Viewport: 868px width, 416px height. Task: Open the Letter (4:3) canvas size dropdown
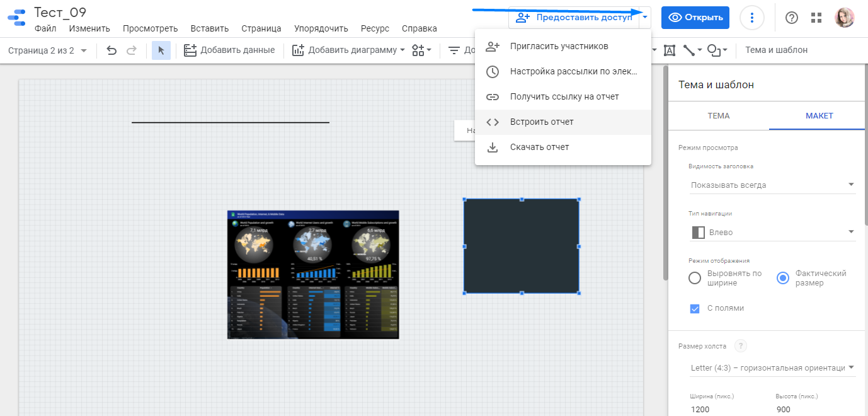click(773, 367)
